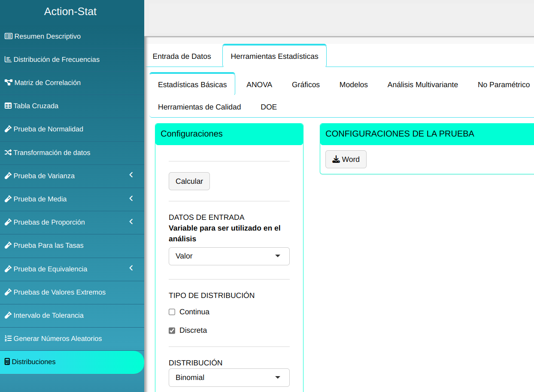Screen dimensions: 534x392
Task: Click the Tabla Cruzada table icon
Action: click(x=8, y=106)
